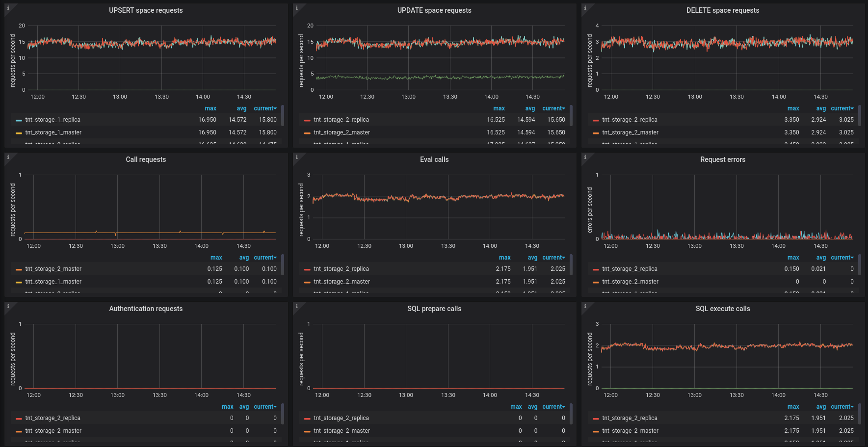Sort Call requests legend by current column
Image resolution: width=868 pixels, height=447 pixels.
(x=265, y=258)
